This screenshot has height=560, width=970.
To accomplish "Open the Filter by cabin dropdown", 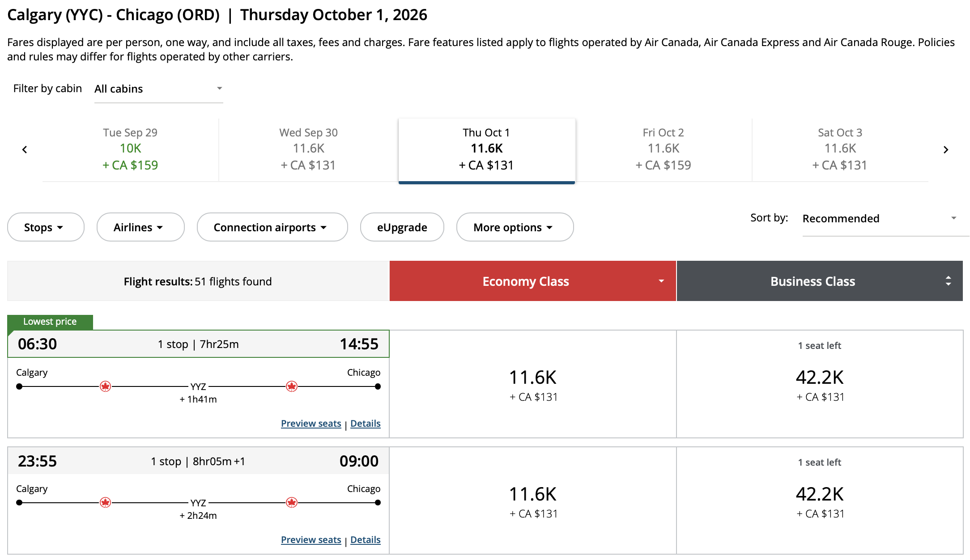I will click(x=158, y=89).
